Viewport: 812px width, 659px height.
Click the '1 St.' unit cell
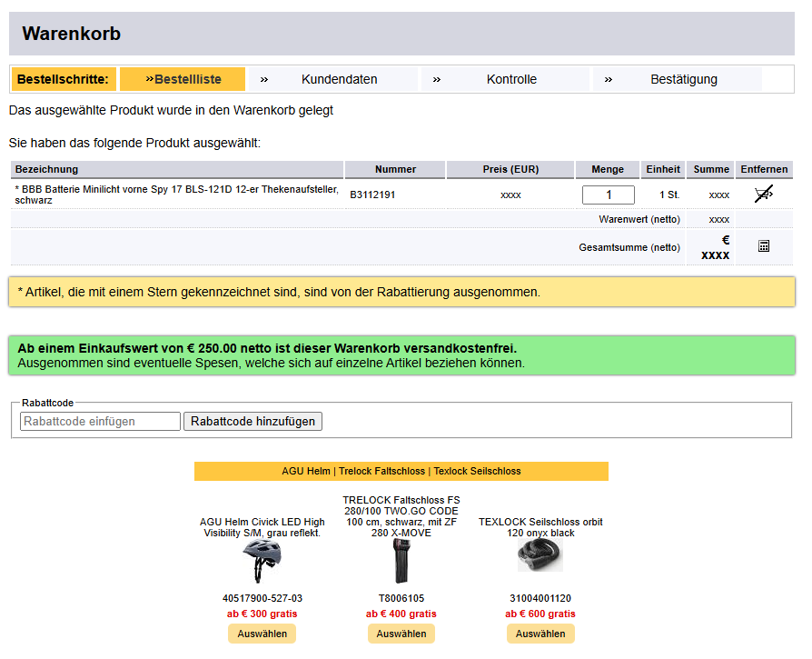point(669,195)
